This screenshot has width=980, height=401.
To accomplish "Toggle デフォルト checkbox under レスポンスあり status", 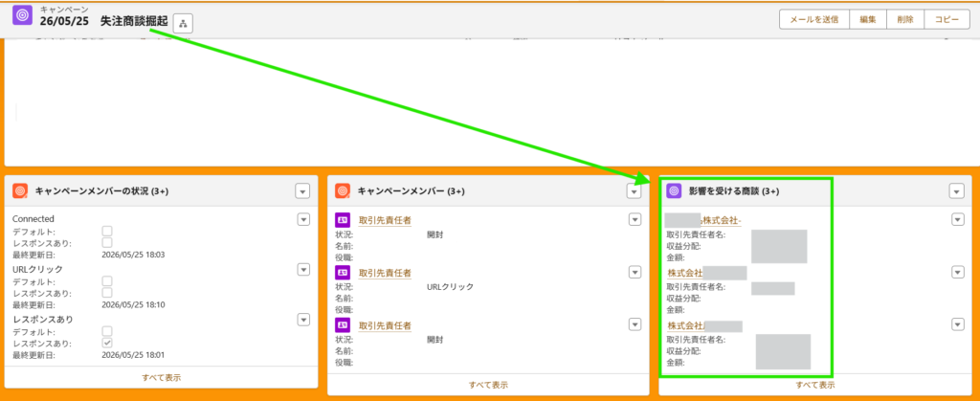I will coord(107,332).
